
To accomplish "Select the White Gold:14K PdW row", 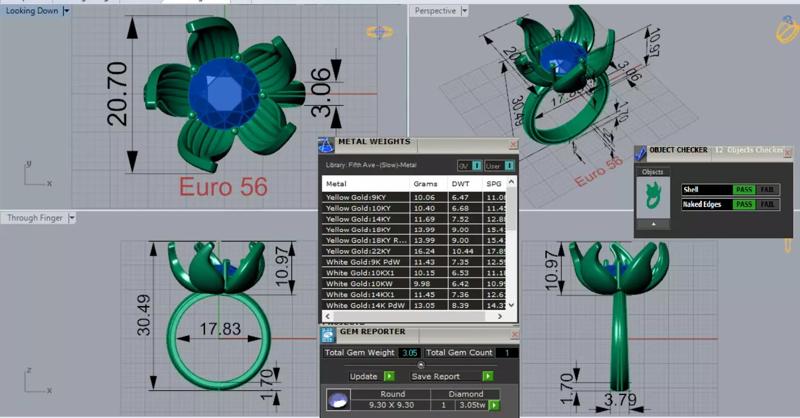I will coord(414,305).
